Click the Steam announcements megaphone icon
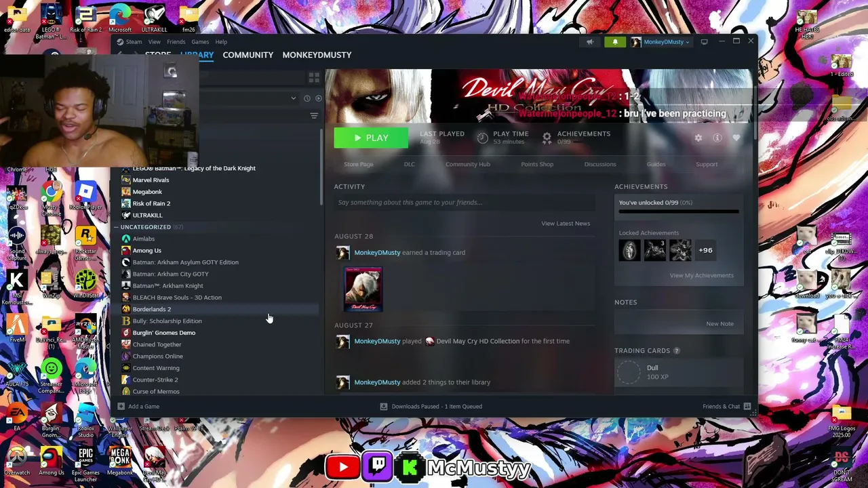 point(590,42)
